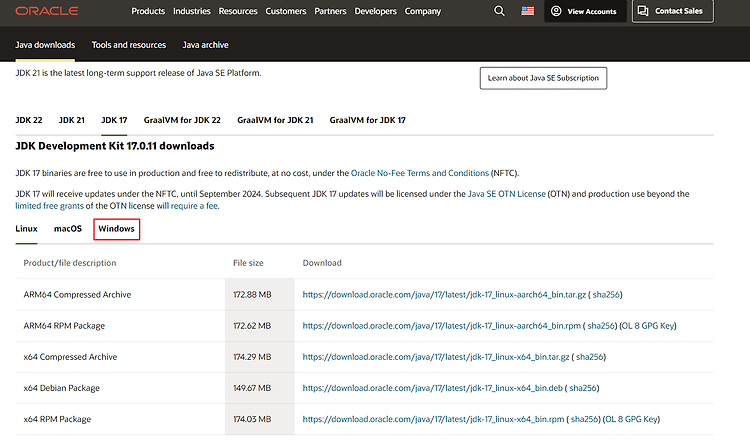
Task: Select the JDK 21 tab
Action: (x=72, y=120)
